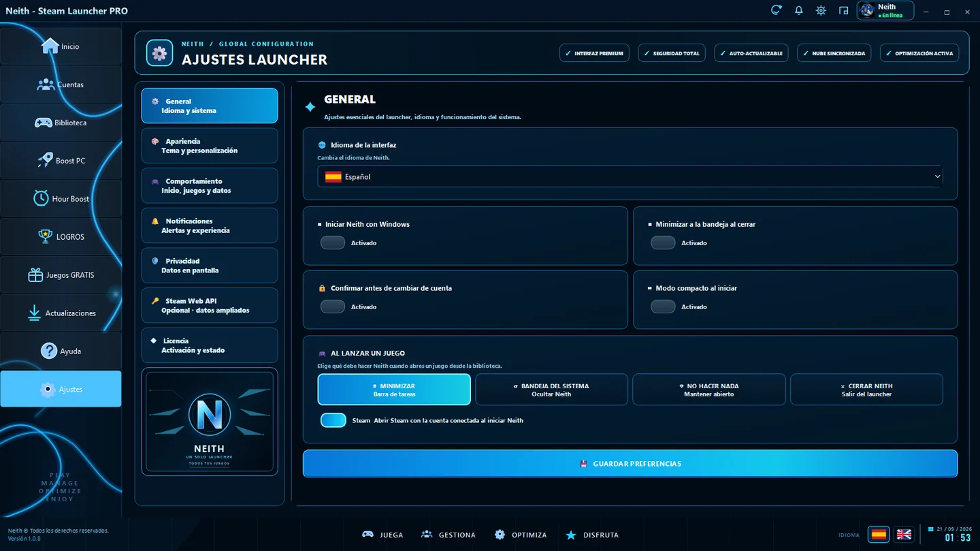Screen dimensions: 980x551
Task: Open Licencia Activación y estado tab
Action: [x=210, y=345]
